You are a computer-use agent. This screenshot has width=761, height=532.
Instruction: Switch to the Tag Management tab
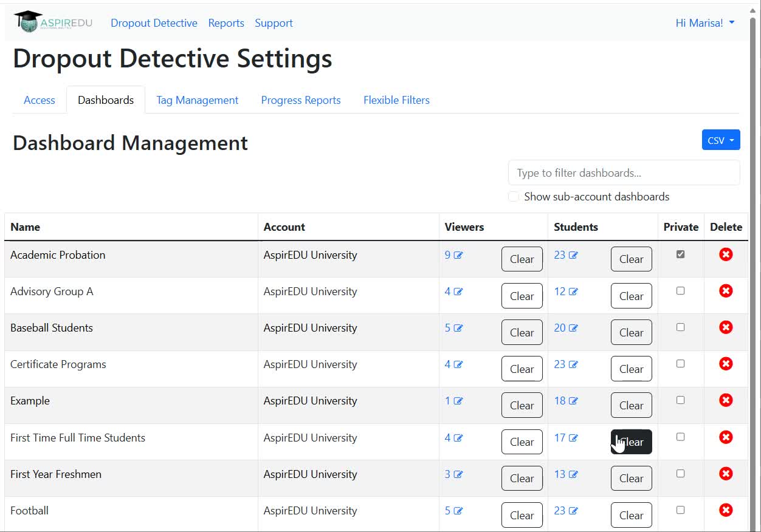(x=197, y=100)
